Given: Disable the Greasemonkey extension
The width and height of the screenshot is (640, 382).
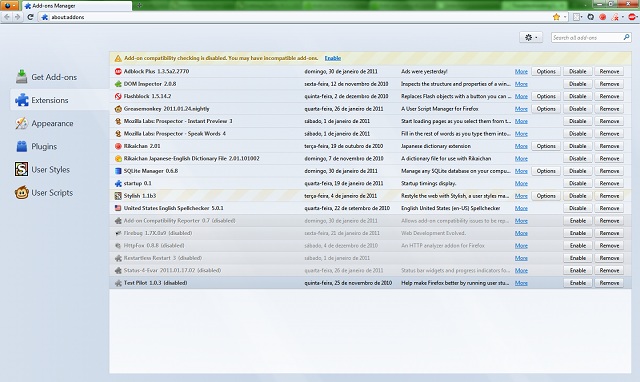Looking at the screenshot, I should 578,109.
